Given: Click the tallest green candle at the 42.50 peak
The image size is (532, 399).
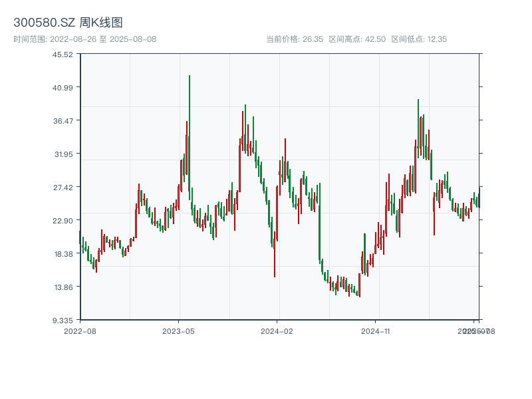Looking at the screenshot, I should tap(190, 138).
